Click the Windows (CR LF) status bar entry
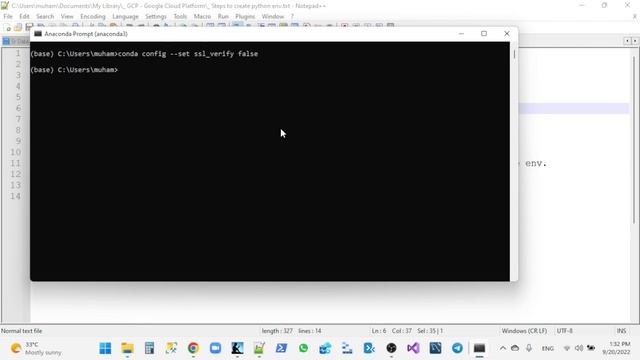The width and height of the screenshot is (640, 360). (x=524, y=331)
